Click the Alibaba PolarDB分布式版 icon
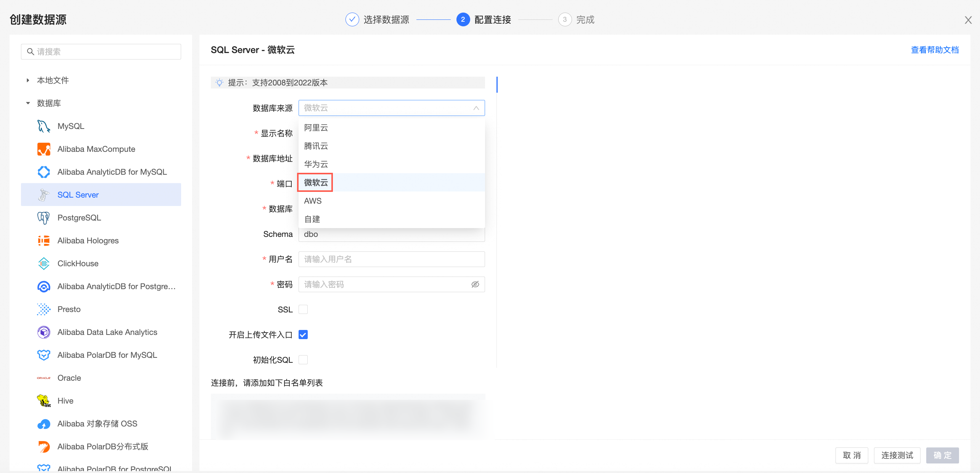This screenshot has width=980, height=473. tap(44, 447)
